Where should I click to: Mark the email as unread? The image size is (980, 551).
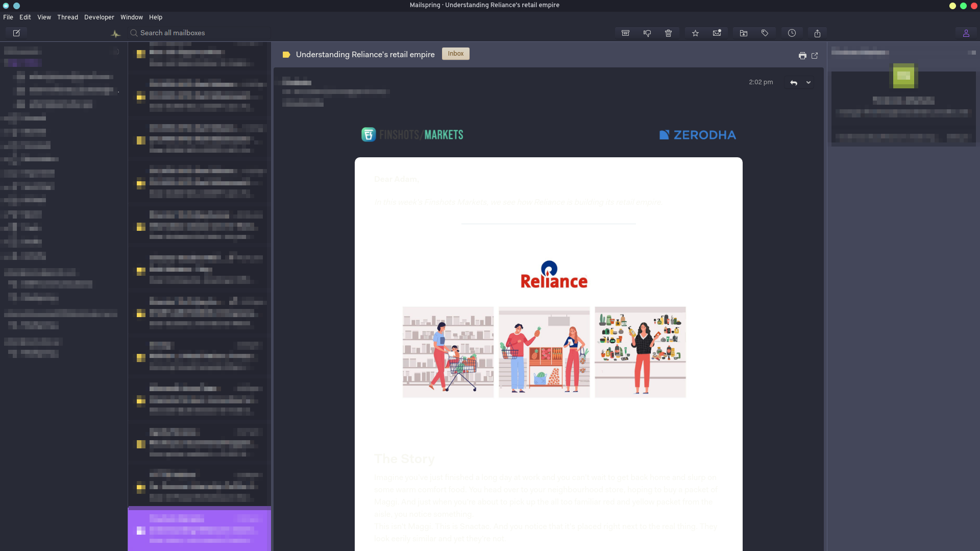coord(717,33)
